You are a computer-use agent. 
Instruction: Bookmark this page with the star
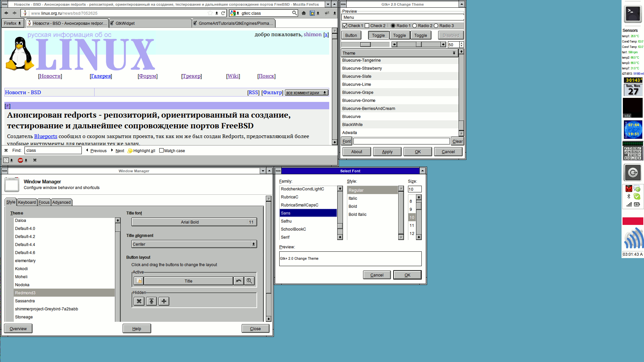click(x=210, y=13)
